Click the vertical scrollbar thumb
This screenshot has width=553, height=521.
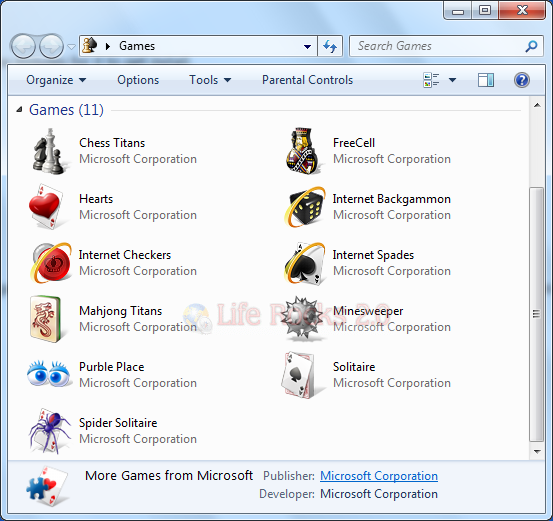[537, 314]
